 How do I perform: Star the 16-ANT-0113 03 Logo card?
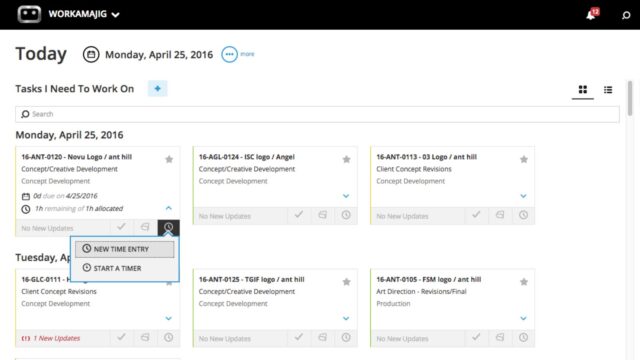pos(524,159)
